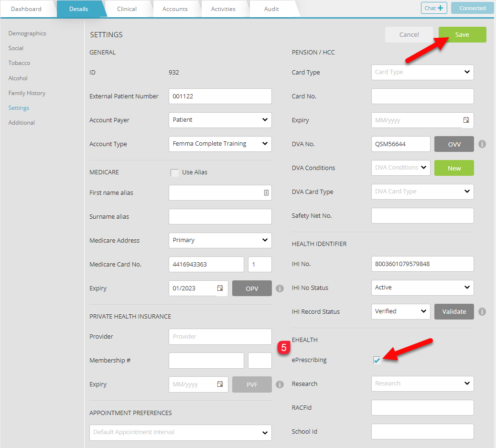The width and height of the screenshot is (496, 448).
Task: Click the PVF button
Action: [252, 384]
